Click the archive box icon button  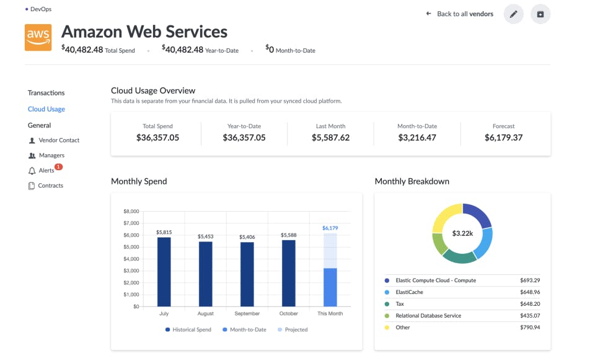tap(540, 14)
